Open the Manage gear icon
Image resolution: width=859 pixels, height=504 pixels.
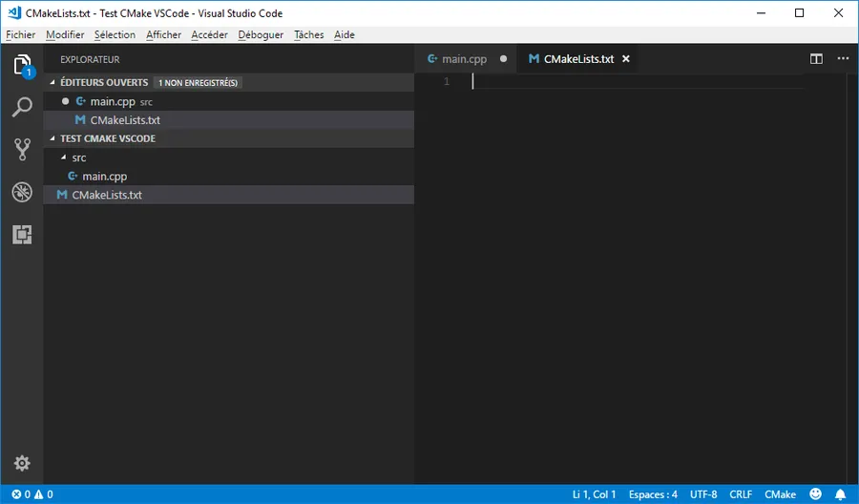pos(22,464)
